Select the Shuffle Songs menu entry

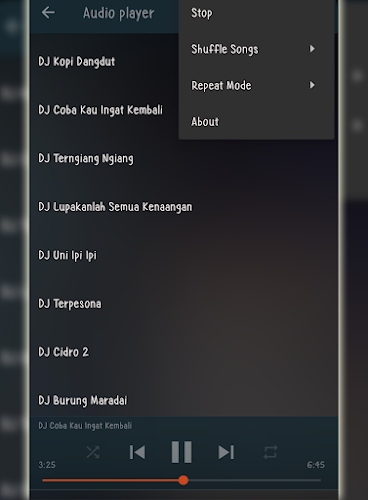(x=256, y=49)
